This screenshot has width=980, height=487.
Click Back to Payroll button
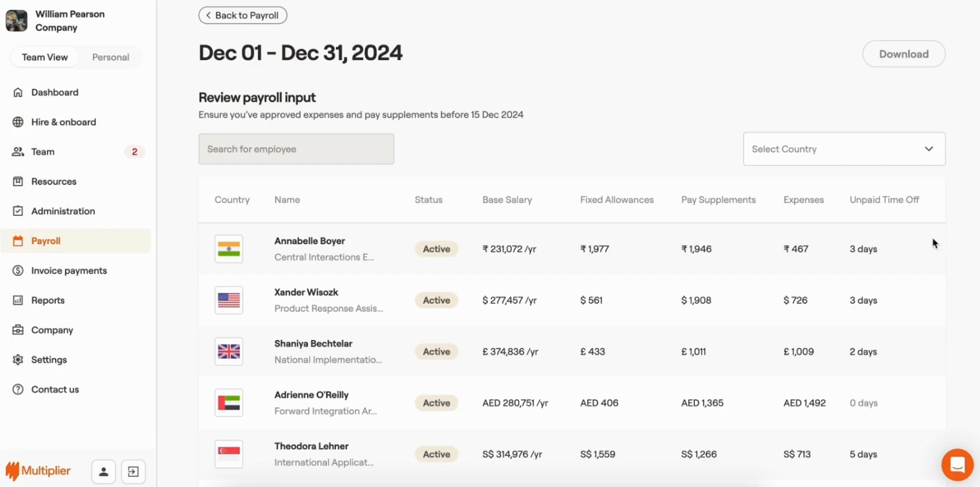coord(243,15)
